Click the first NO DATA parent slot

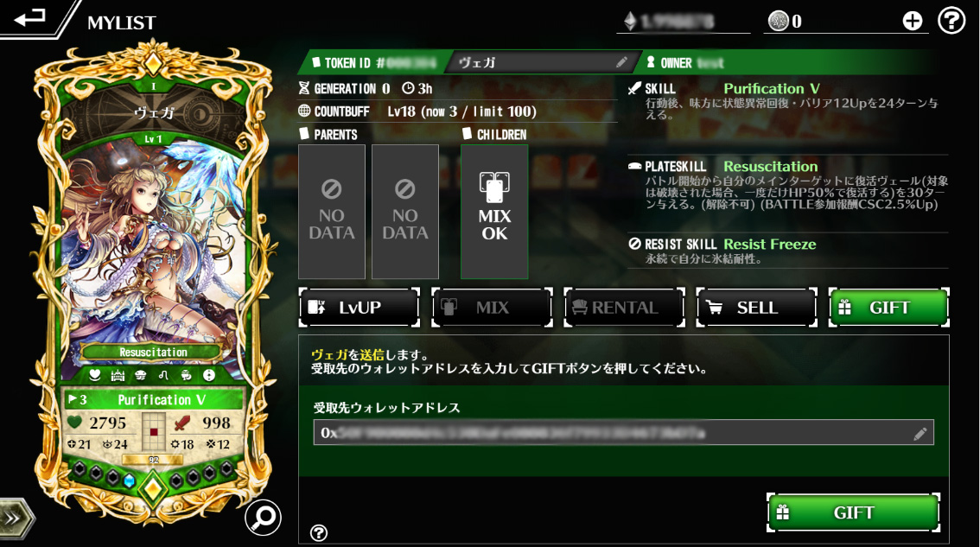click(x=331, y=212)
